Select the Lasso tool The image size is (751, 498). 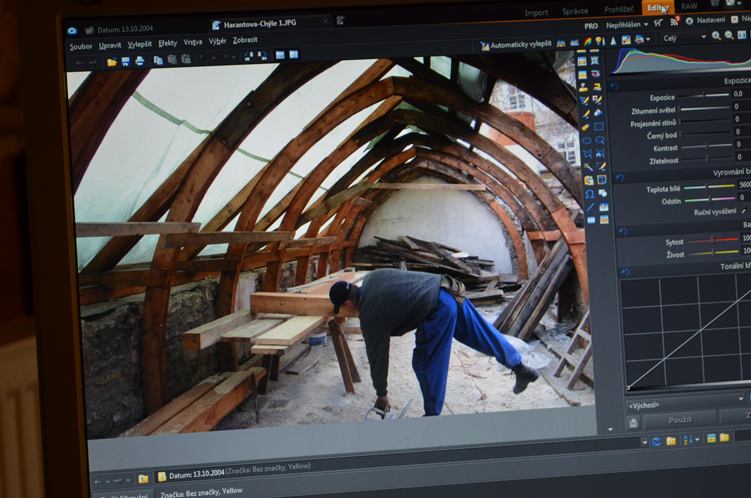click(600, 140)
